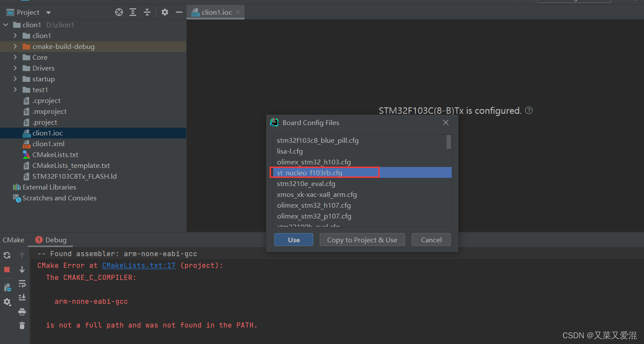Click the Expand All icon in Project panel

tap(133, 12)
